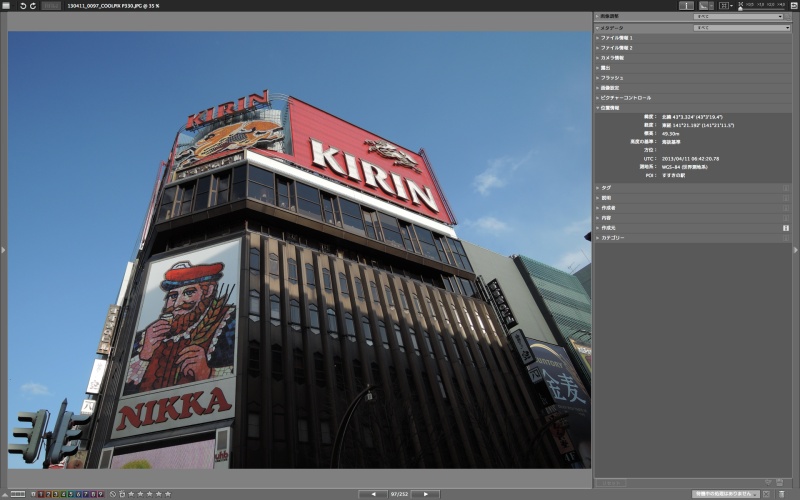This screenshot has height=500, width=800.
Task: Click the trash icon in the bottom-right corner
Action: click(x=780, y=494)
